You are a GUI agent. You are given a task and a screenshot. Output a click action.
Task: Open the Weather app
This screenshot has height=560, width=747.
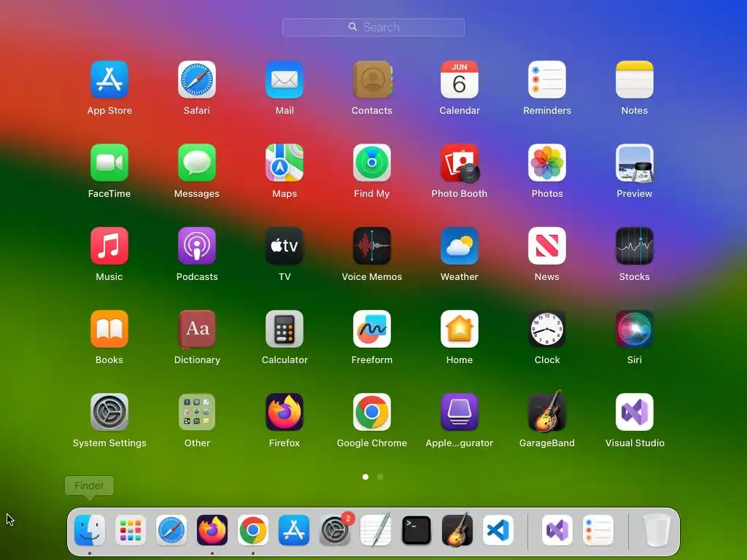pos(460,246)
